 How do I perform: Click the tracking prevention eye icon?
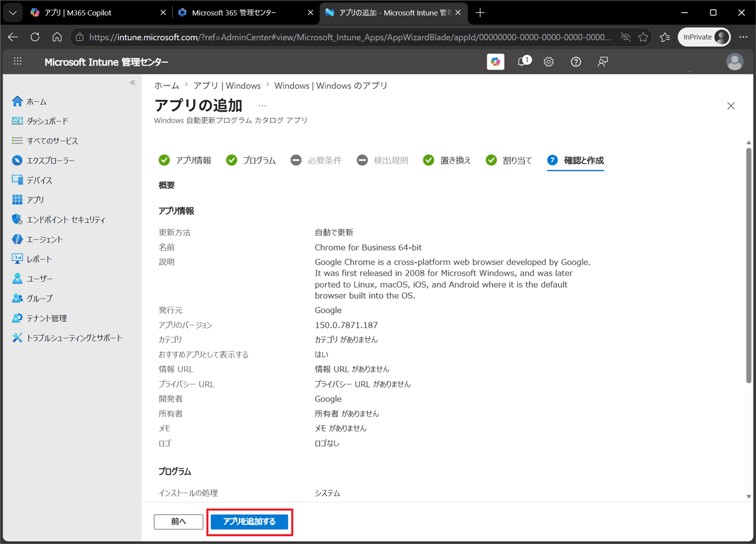pos(625,37)
